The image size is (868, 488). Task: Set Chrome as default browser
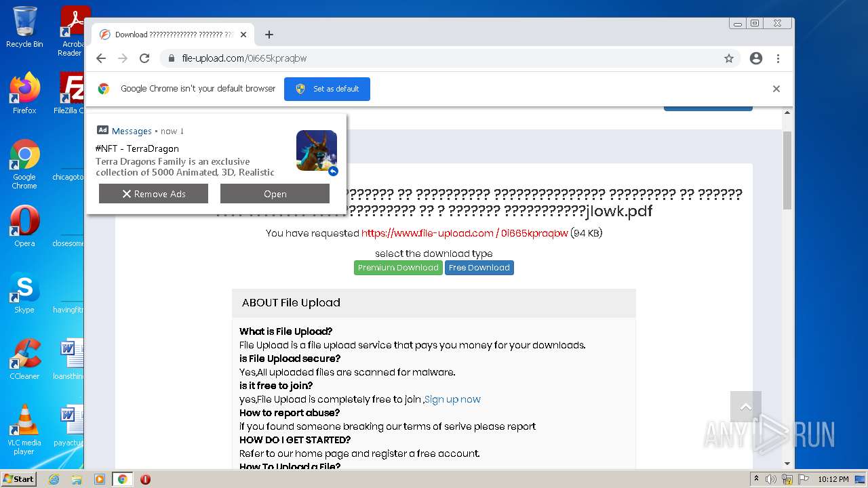click(327, 89)
